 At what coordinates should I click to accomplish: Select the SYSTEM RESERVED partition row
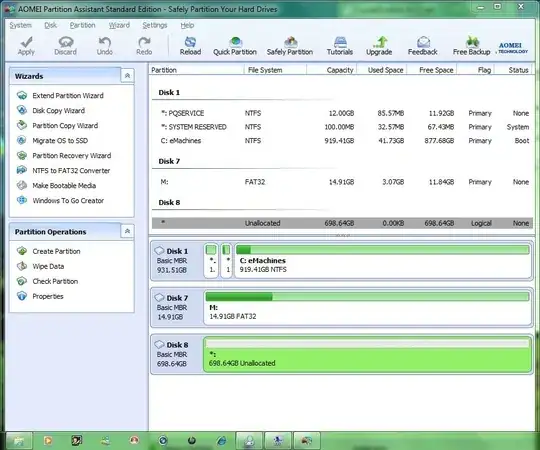click(x=342, y=127)
